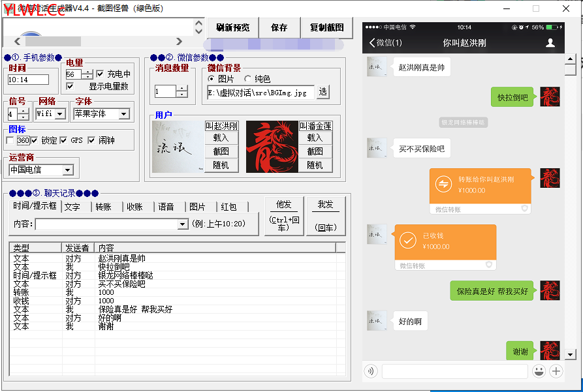Click the phone preview scrollbar down arrow
Image resolution: width=583 pixels, height=392 pixels.
(570, 354)
